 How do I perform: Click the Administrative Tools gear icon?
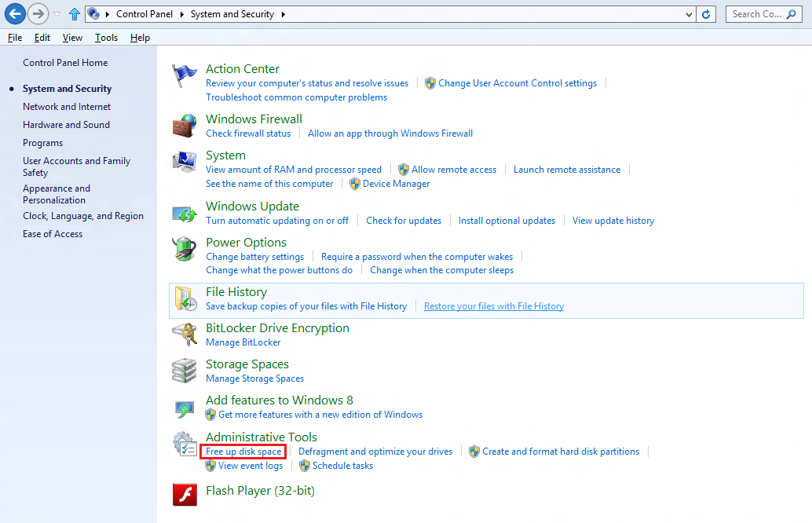coord(185,444)
